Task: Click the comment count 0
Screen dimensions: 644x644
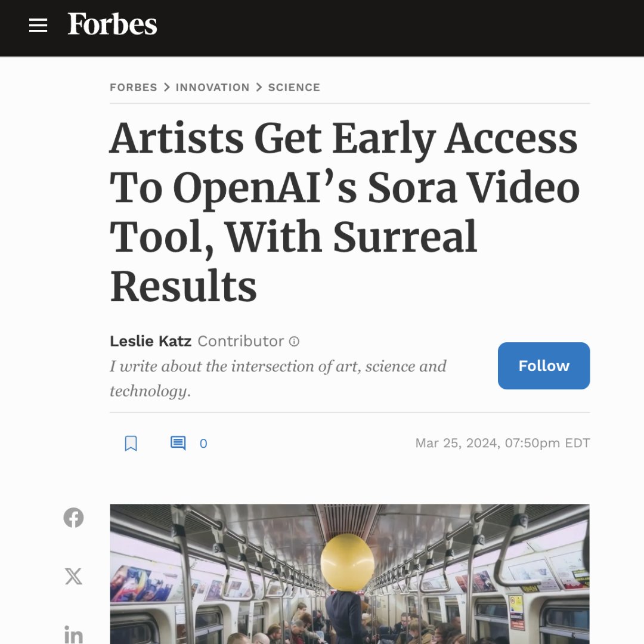Action: coord(203,444)
